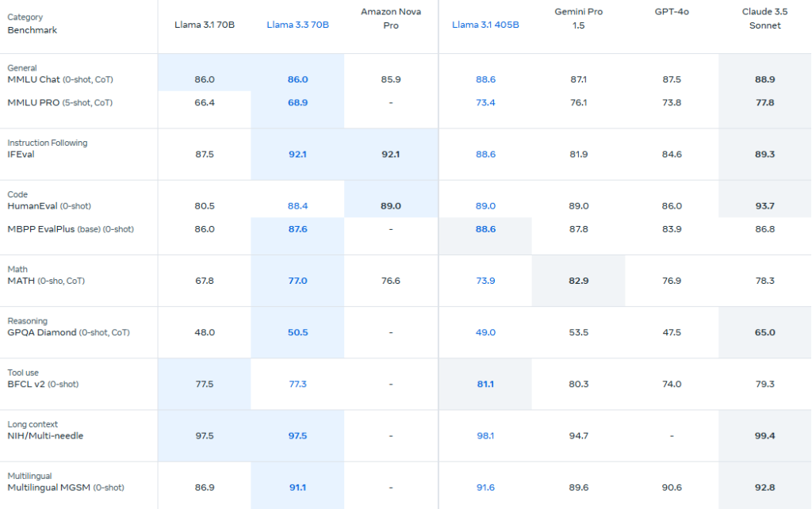The image size is (812, 509).
Task: Select the Claude 3.5 Sonnet column header
Action: coord(765,19)
